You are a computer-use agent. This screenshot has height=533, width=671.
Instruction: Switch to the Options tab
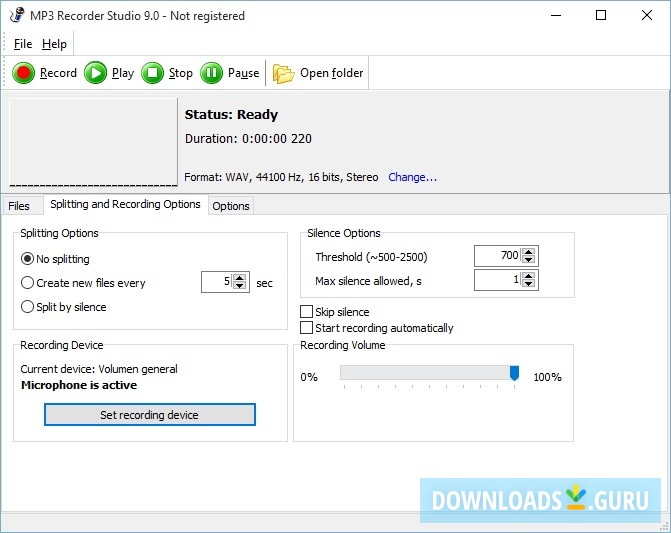pyautogui.click(x=231, y=206)
